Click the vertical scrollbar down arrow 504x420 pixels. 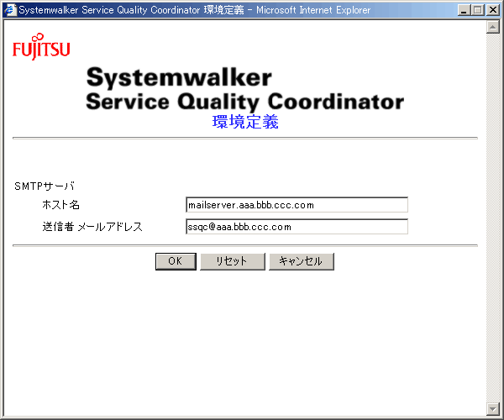pyautogui.click(x=493, y=408)
